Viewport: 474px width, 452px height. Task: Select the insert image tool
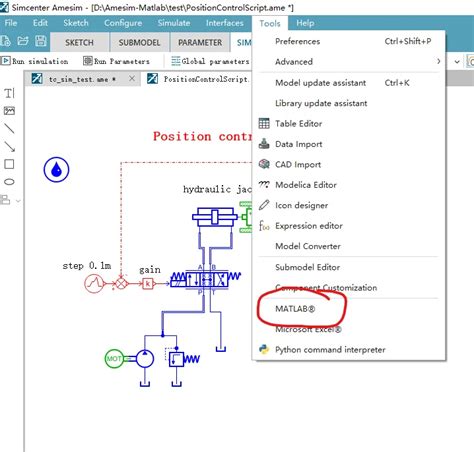9,111
